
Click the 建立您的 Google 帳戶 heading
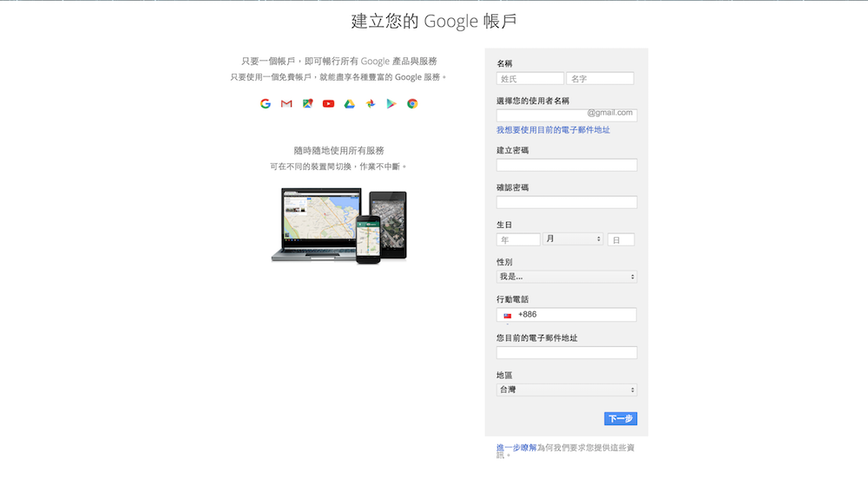tap(434, 21)
